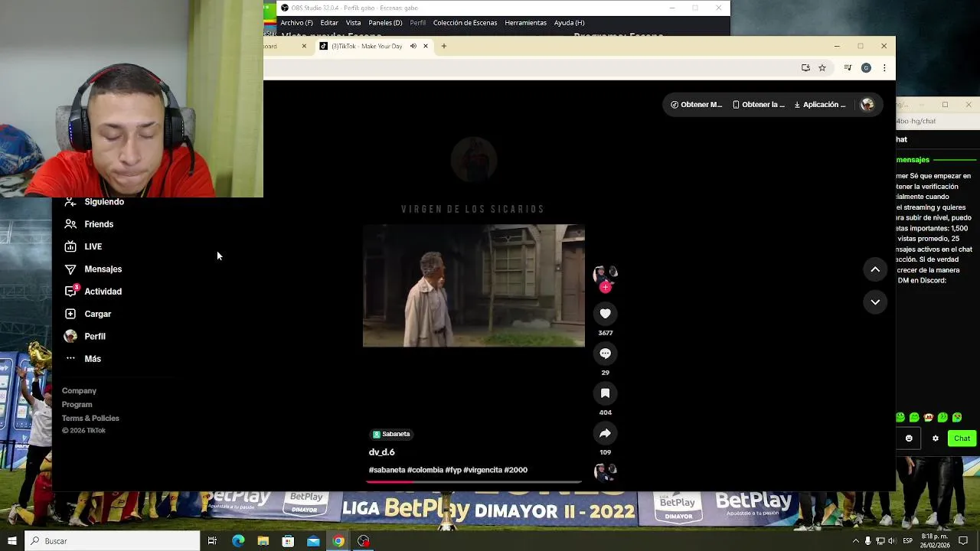Open Task View on the taskbar

pyautogui.click(x=212, y=541)
